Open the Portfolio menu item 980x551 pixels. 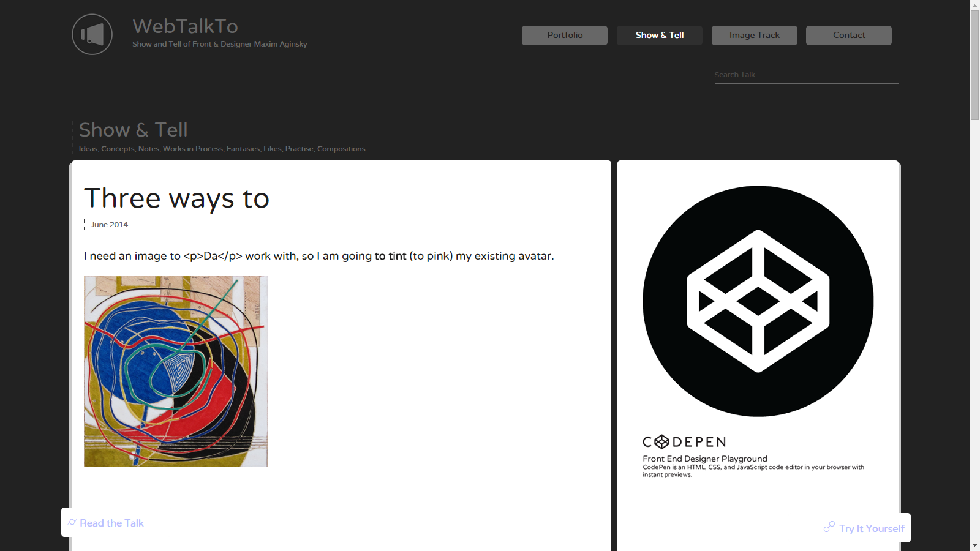[x=565, y=36]
